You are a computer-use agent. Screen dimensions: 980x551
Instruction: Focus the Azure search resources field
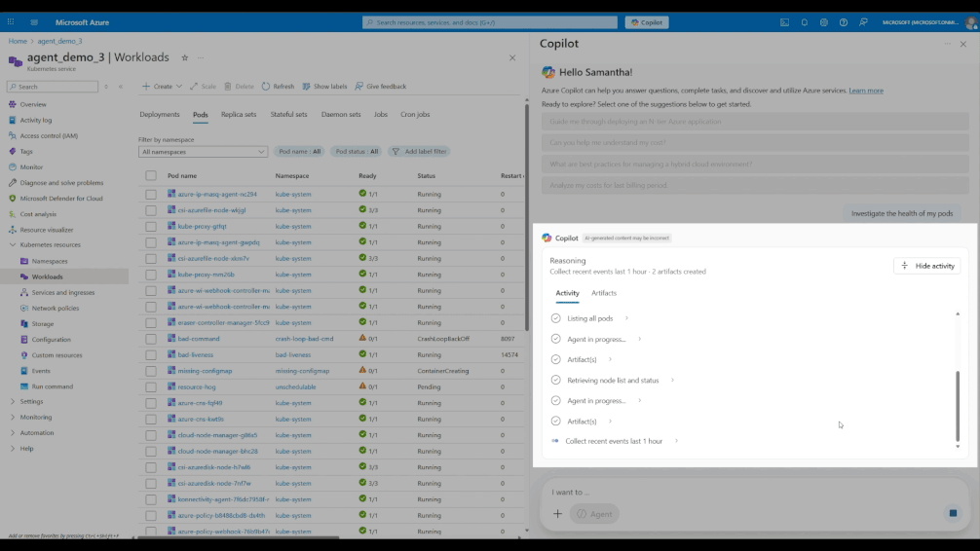490,22
